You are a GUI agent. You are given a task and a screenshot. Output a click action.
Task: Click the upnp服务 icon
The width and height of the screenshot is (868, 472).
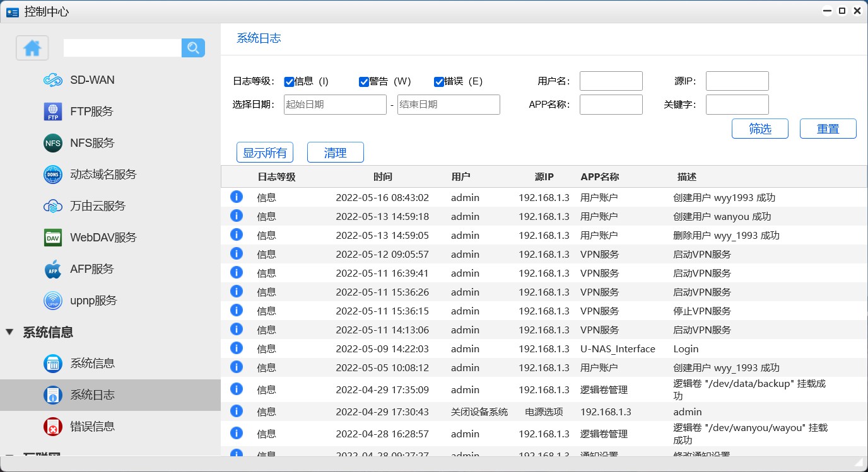pos(53,301)
